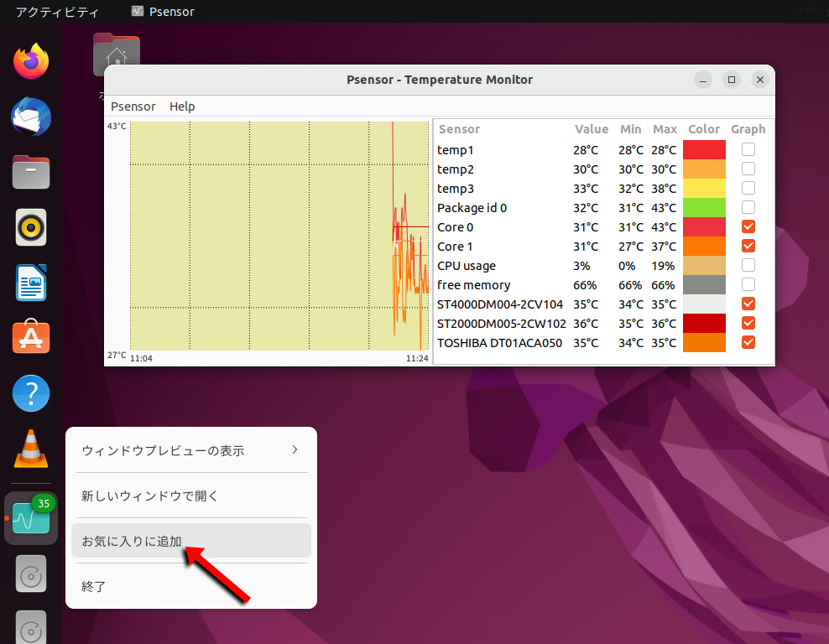
Task: Open Ubuntu Software store icon
Action: point(31,337)
